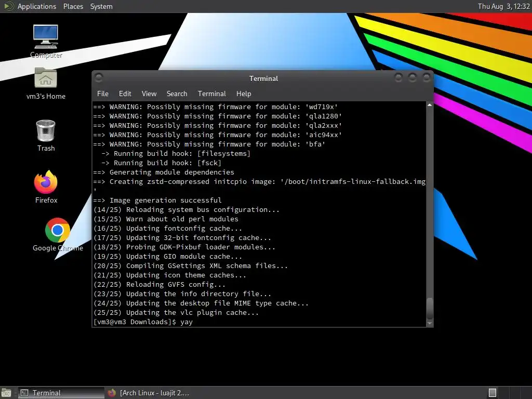The image size is (532, 399).
Task: Click the clock showing Thu Aug 3
Action: pos(503,6)
